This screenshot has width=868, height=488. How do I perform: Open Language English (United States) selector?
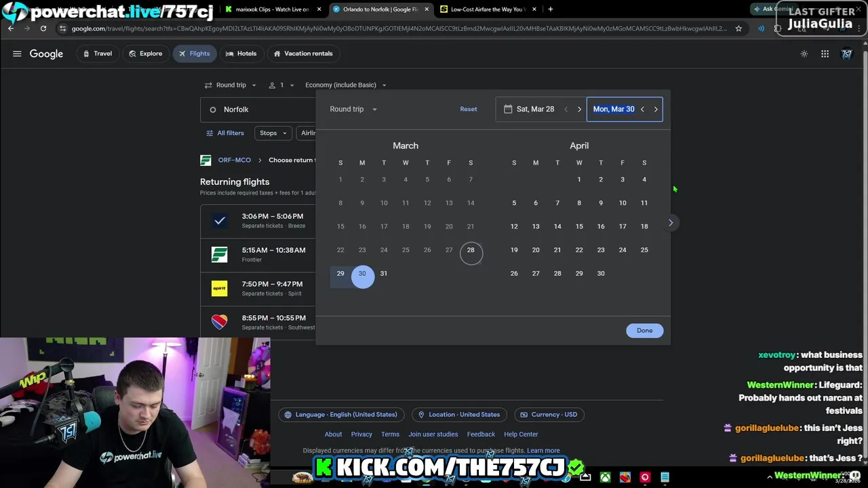[341, 415]
